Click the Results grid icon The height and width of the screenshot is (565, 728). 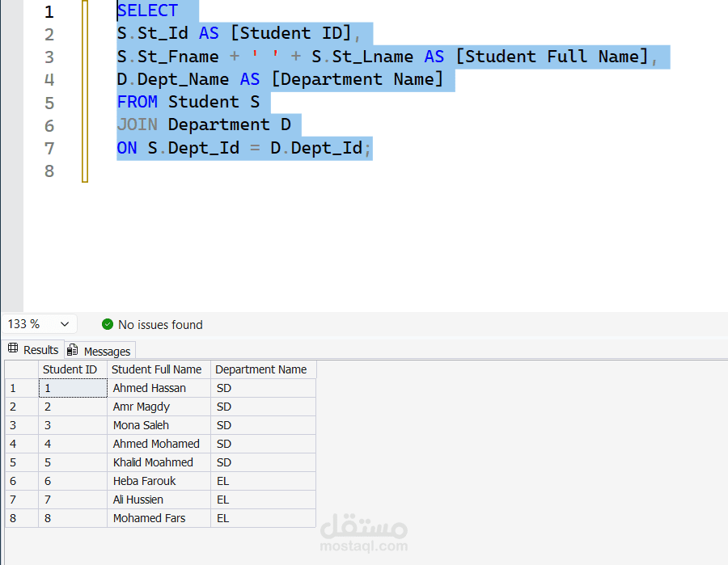[x=13, y=348]
